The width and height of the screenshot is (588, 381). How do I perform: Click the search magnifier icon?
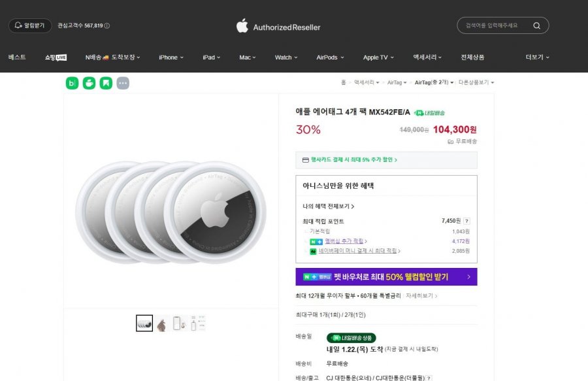pyautogui.click(x=536, y=25)
